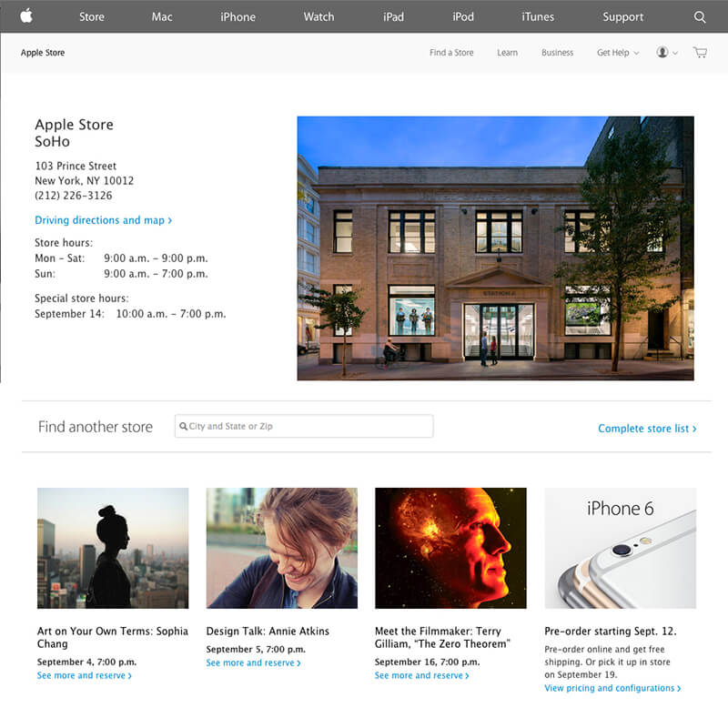728x708 pixels.
Task: Click the September 14 special hours row
Action: click(x=130, y=314)
